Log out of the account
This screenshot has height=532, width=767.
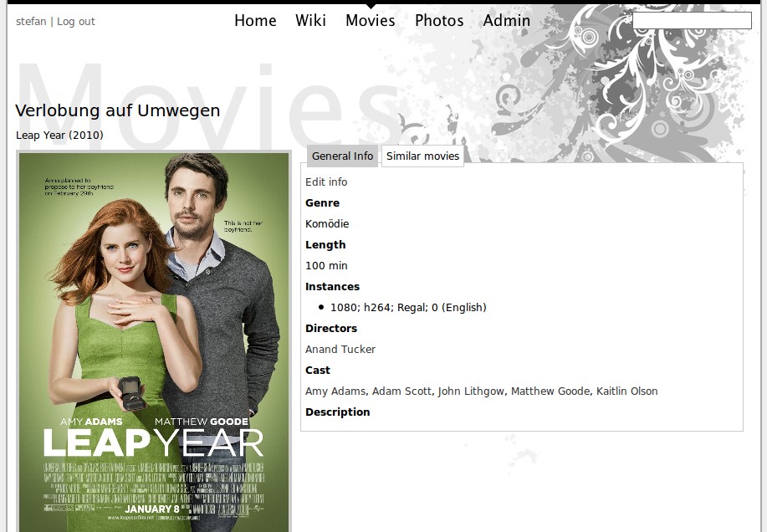pyautogui.click(x=76, y=22)
